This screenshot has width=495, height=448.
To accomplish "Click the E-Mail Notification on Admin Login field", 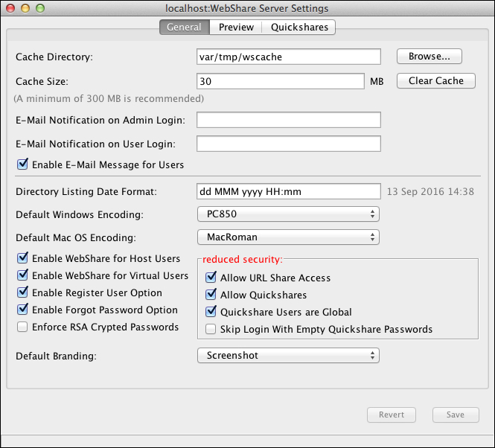I will point(289,120).
